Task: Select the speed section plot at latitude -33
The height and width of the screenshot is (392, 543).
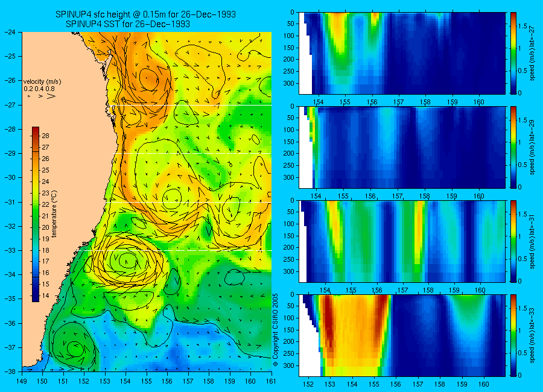Action: point(402,335)
